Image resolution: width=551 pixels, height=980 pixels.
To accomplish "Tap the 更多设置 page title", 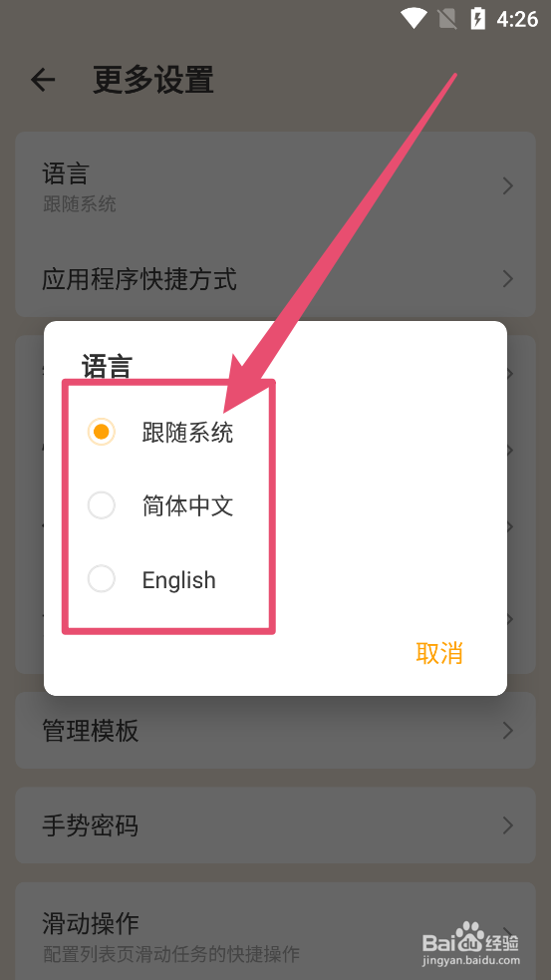I will pyautogui.click(x=153, y=80).
